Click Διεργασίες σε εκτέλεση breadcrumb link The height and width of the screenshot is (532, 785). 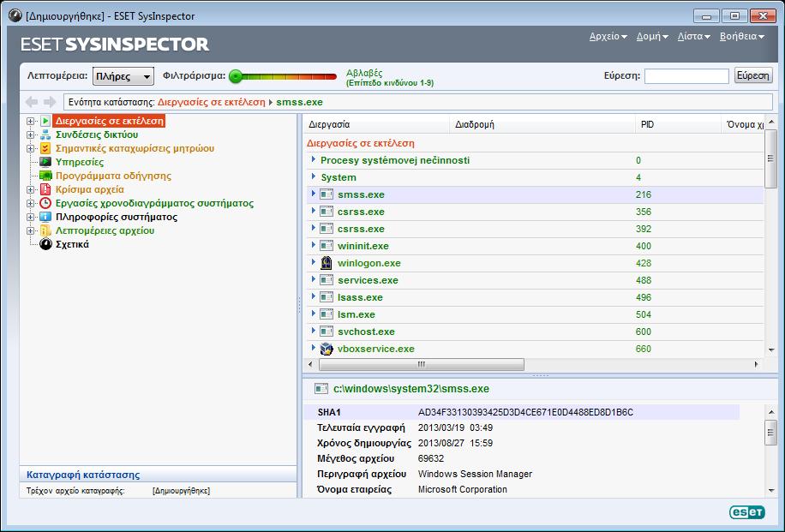pyautogui.click(x=212, y=102)
